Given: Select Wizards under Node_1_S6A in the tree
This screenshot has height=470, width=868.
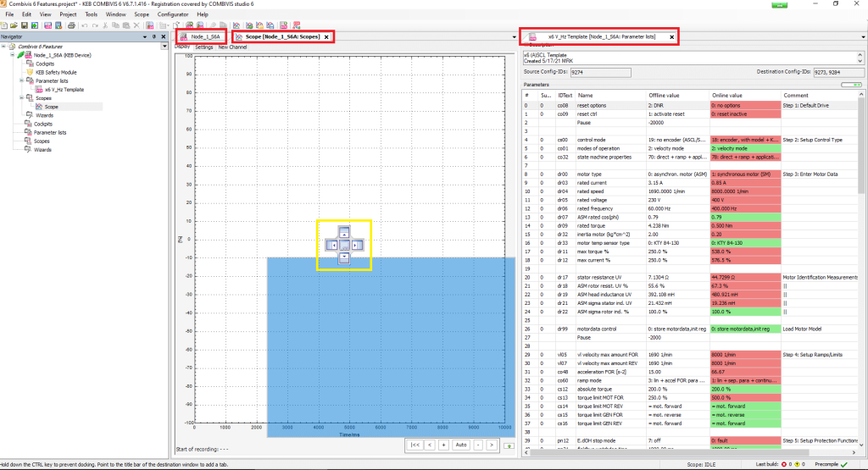Looking at the screenshot, I should click(44, 115).
